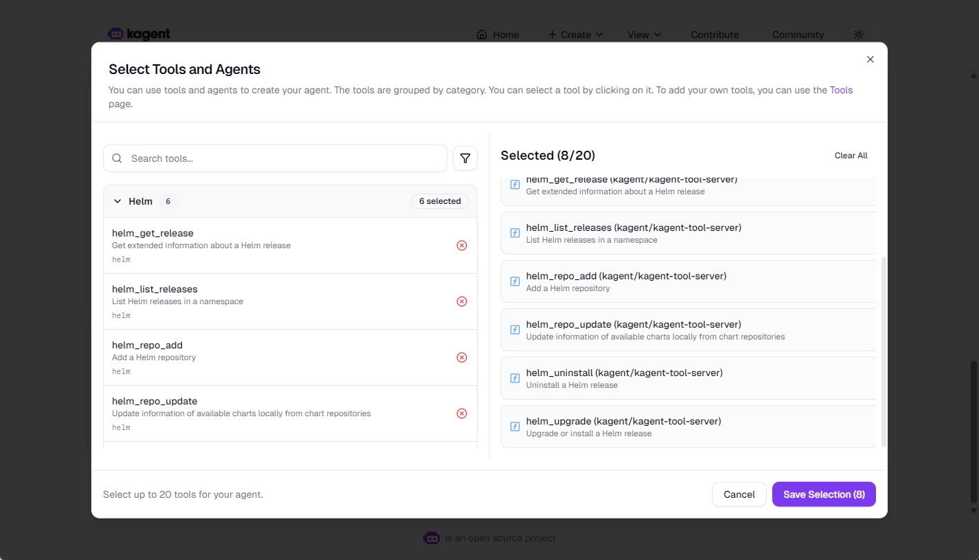Toggle light/dark theme sun icon

859,35
